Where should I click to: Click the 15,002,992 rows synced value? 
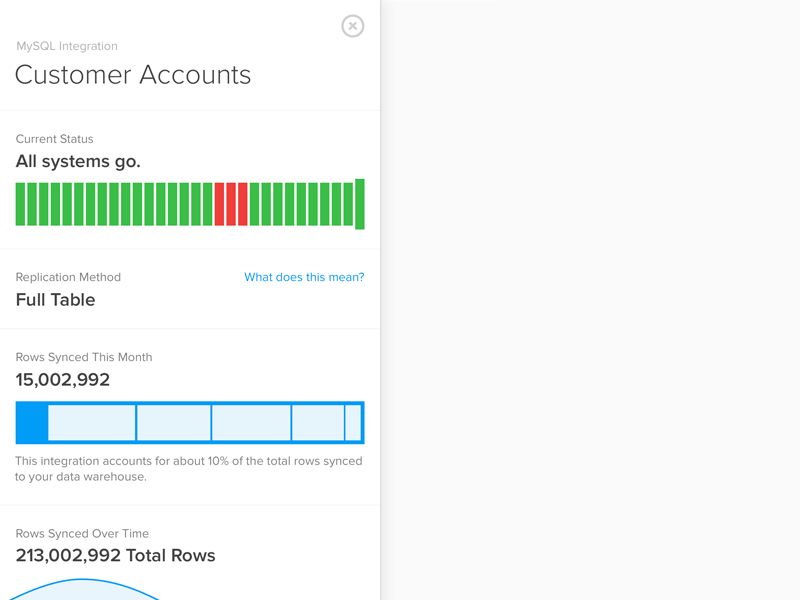62,379
